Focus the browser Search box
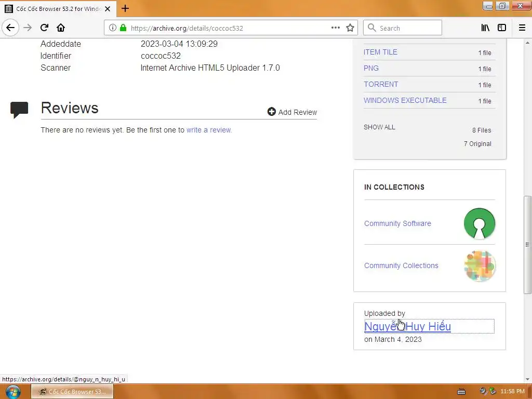Image resolution: width=532 pixels, height=399 pixels. tap(403, 28)
